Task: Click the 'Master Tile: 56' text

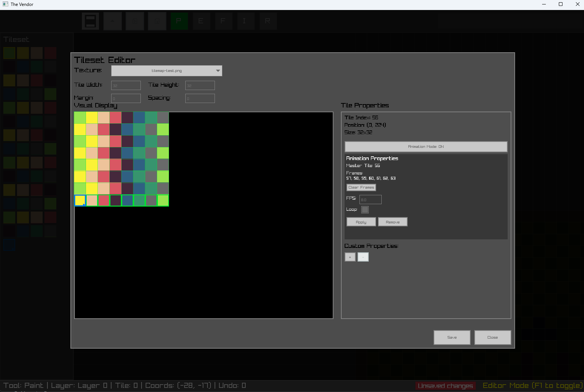Action: pos(363,166)
